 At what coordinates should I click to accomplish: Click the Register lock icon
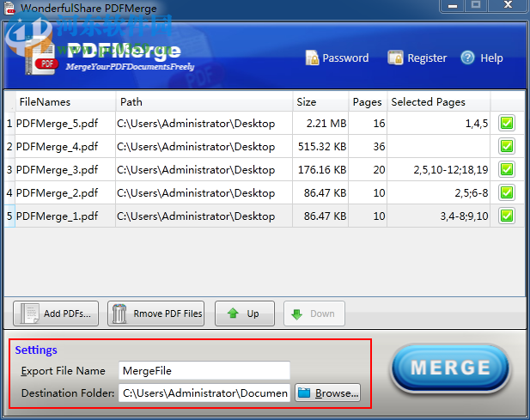[x=395, y=58]
